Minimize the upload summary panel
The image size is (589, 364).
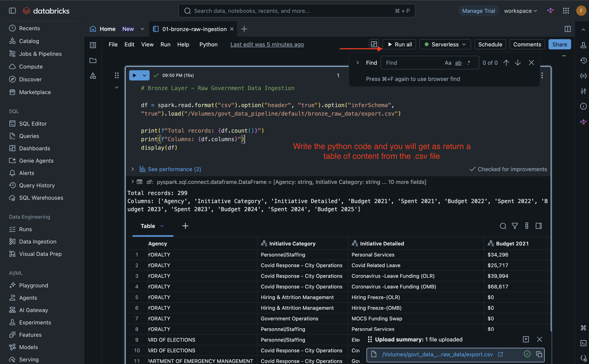[526, 339]
